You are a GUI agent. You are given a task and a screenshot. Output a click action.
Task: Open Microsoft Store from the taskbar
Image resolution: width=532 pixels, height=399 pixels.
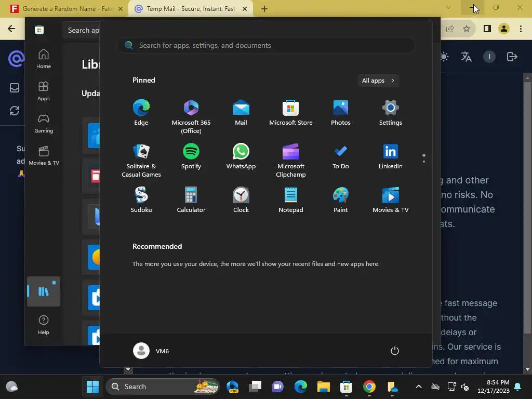coord(346,387)
